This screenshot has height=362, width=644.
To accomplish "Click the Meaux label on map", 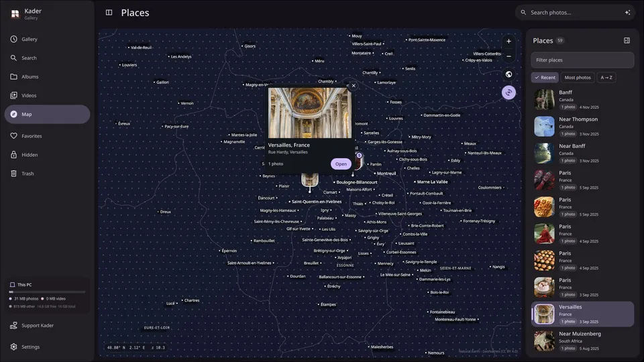I will pyautogui.click(x=470, y=143).
